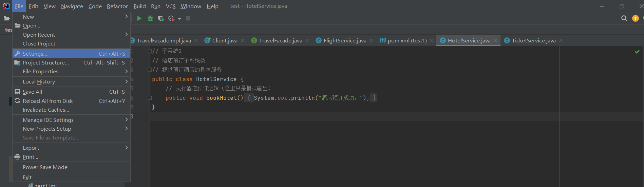
Task: Open the Refactor menu
Action: pyautogui.click(x=117, y=6)
